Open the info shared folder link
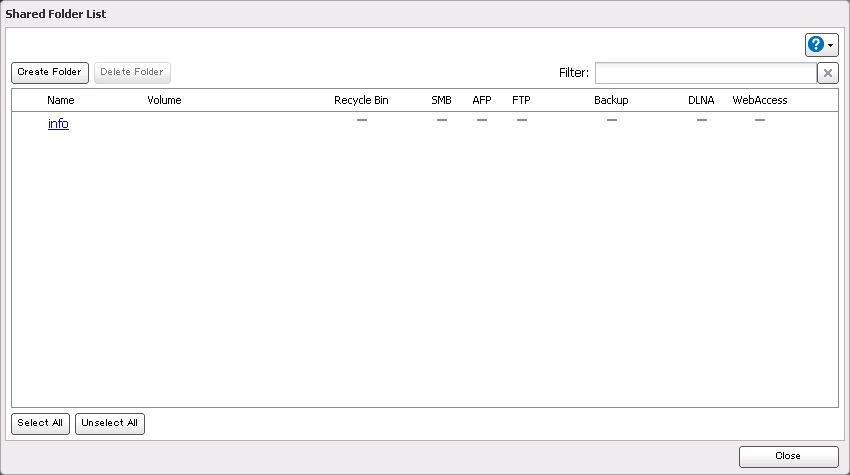 pyautogui.click(x=58, y=124)
